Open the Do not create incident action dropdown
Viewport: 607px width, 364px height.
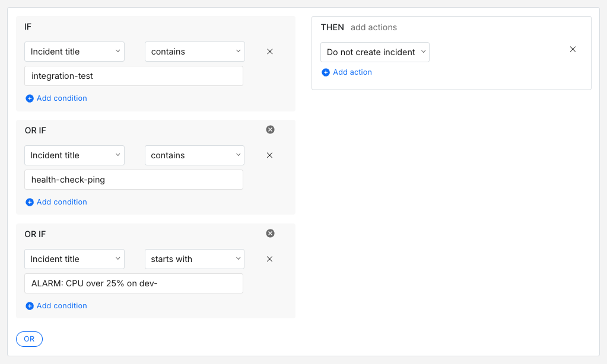tap(374, 52)
